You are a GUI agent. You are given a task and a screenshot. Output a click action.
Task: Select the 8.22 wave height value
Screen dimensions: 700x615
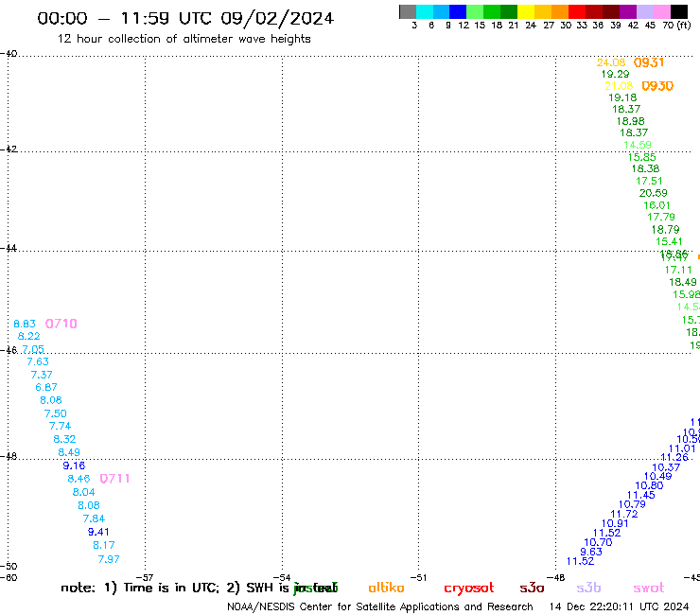(x=29, y=336)
